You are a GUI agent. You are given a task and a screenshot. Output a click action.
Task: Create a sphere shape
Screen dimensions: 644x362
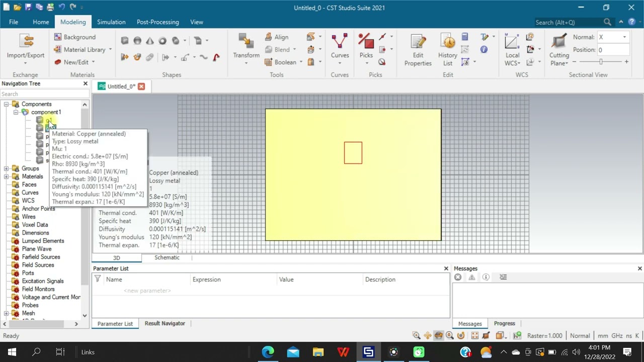click(137, 41)
